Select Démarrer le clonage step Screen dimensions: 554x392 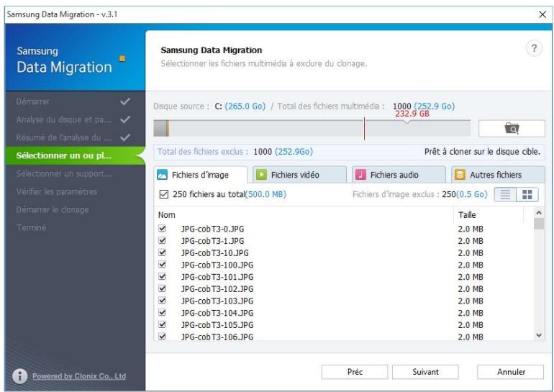tap(75, 210)
